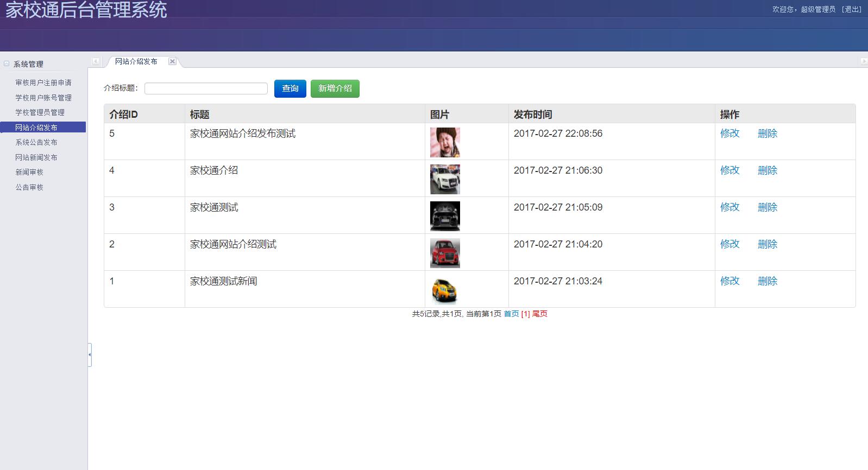
Task: Select the title 家校通网站介绍发布测试
Action: point(243,134)
